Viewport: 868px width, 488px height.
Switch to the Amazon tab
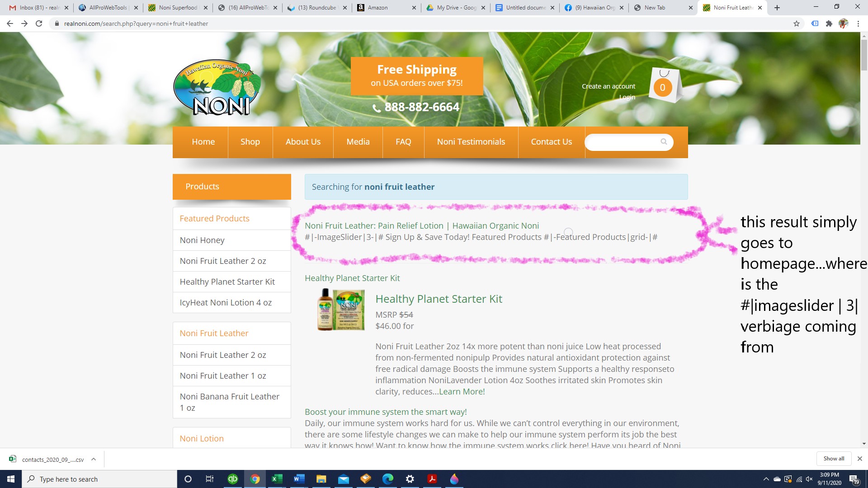387,8
